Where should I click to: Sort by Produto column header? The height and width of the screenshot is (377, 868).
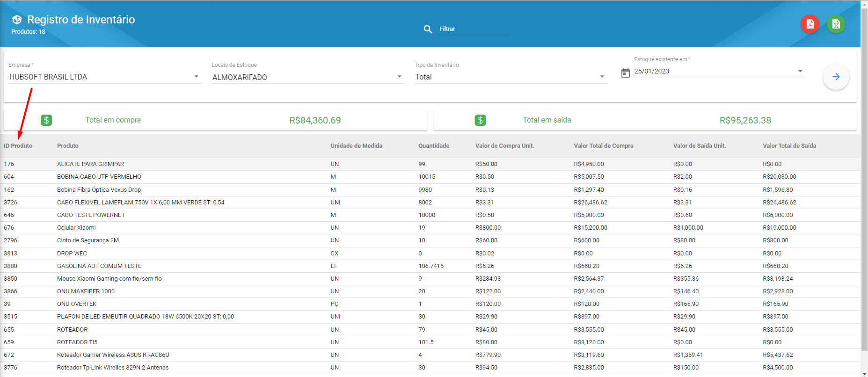pos(68,146)
